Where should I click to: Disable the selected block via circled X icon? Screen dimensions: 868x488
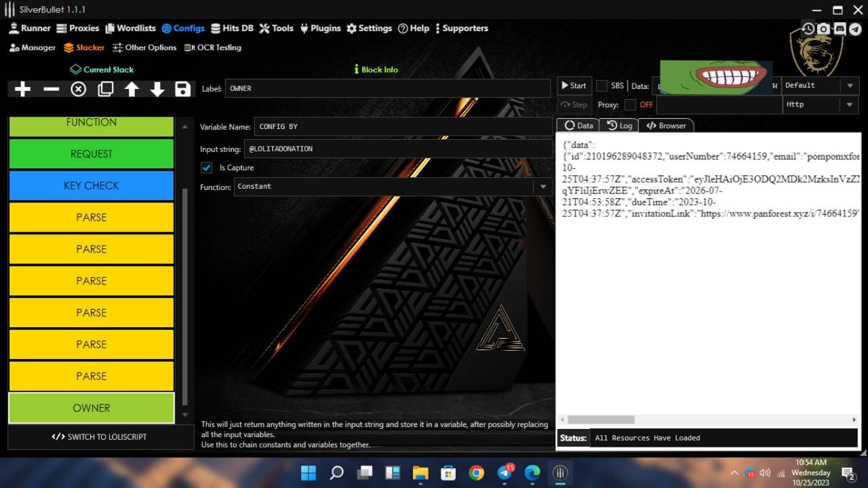point(79,89)
